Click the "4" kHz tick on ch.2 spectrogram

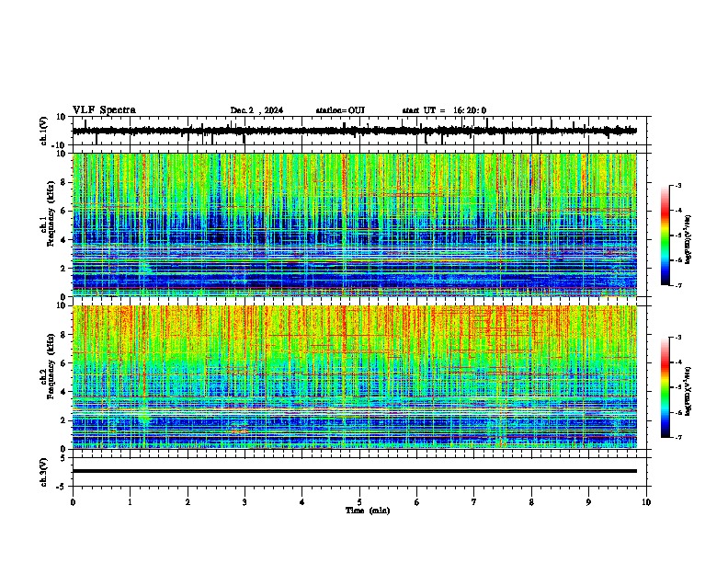[x=63, y=392]
